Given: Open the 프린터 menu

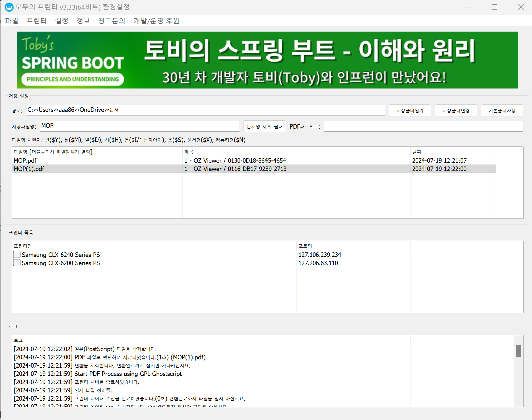Looking at the screenshot, I should (x=37, y=21).
